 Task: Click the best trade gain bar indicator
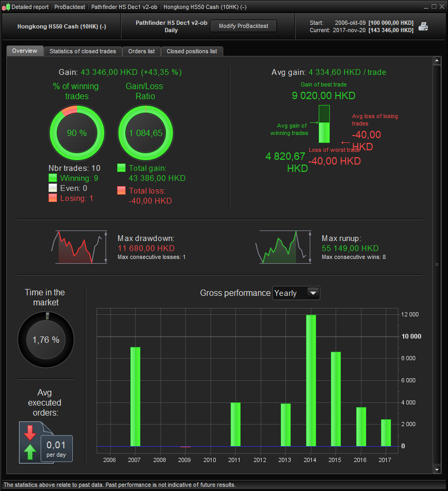[x=324, y=124]
